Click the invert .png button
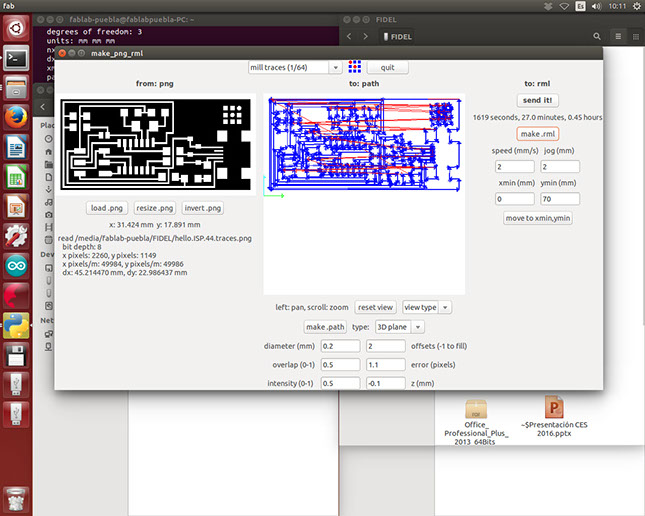The image size is (645, 516). 202,208
